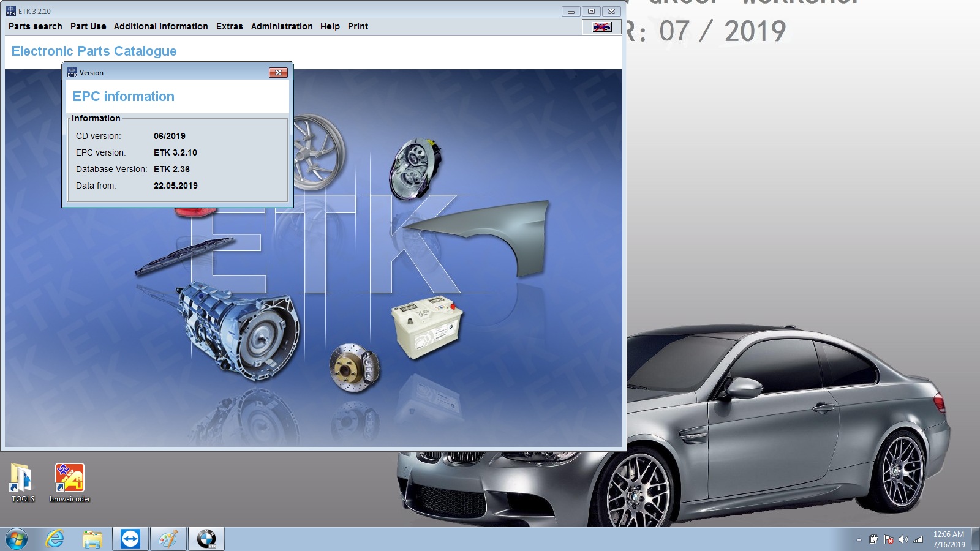
Task: Click the Electronic Parts Catalogue heading
Action: 94,51
